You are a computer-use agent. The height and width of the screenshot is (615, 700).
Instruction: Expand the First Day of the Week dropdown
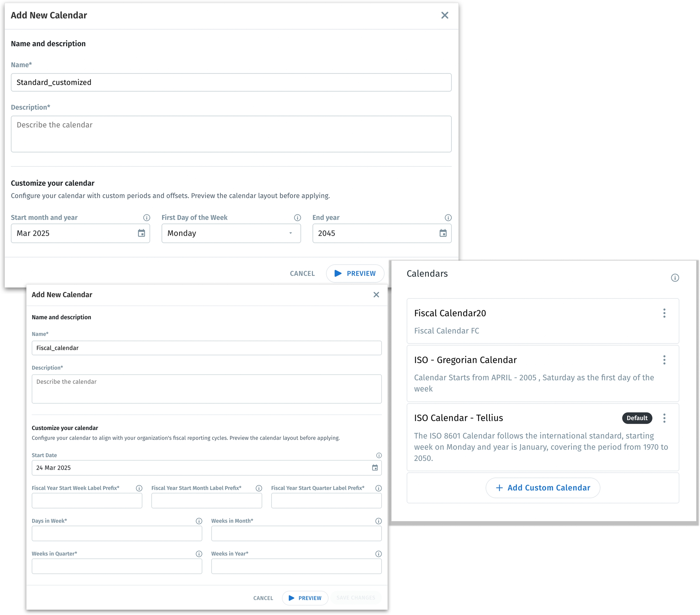click(290, 233)
